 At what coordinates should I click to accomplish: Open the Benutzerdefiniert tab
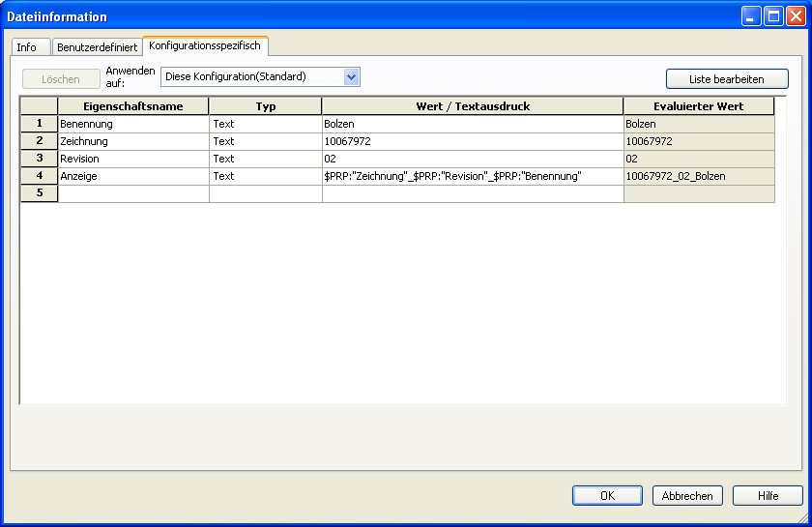click(x=98, y=47)
